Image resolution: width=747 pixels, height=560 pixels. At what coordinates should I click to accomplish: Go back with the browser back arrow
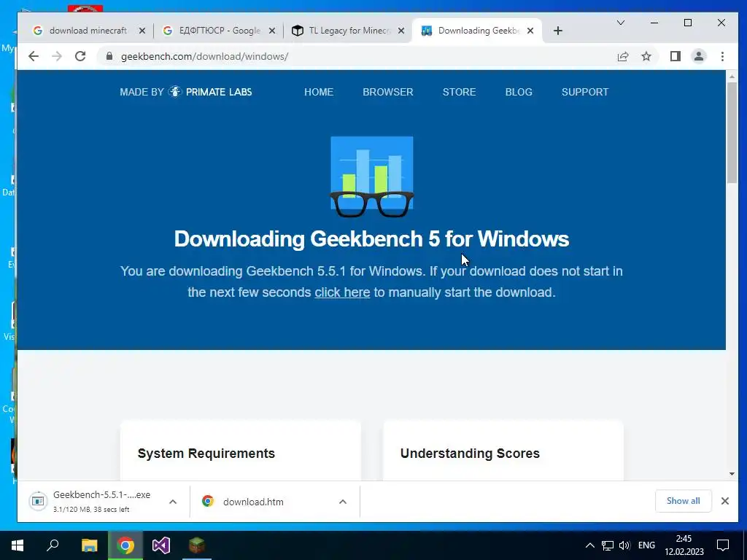tap(34, 56)
